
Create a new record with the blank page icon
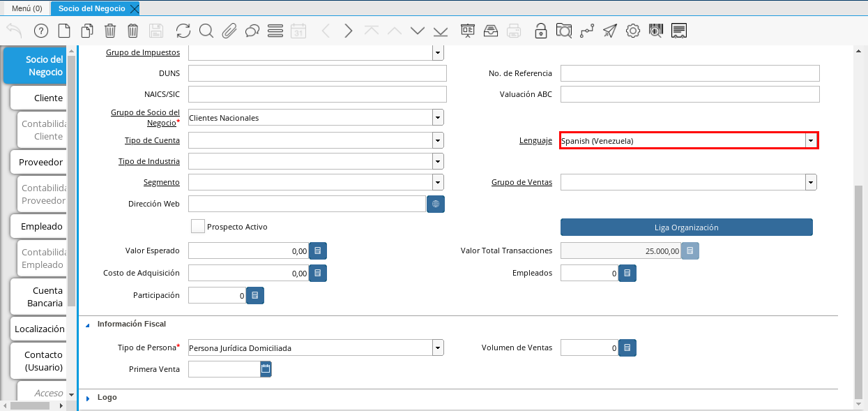point(64,31)
